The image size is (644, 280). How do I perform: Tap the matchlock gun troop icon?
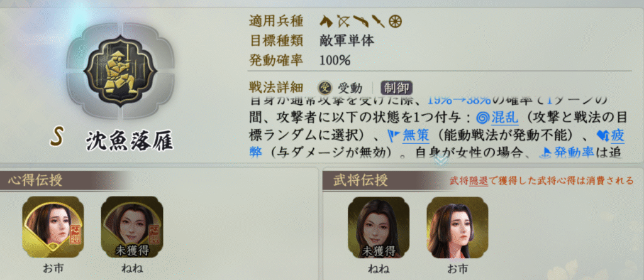(x=360, y=20)
